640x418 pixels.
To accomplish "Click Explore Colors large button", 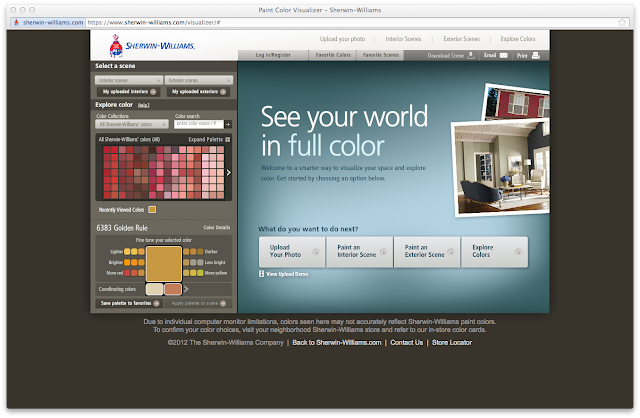I will coord(494,251).
